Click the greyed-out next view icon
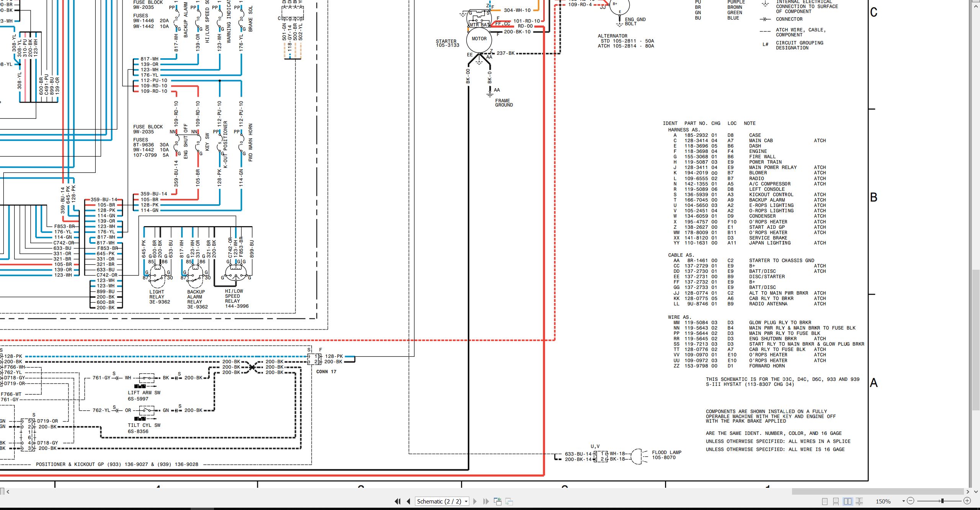Image resolution: width=980 pixels, height=510 pixels. pyautogui.click(x=509, y=501)
